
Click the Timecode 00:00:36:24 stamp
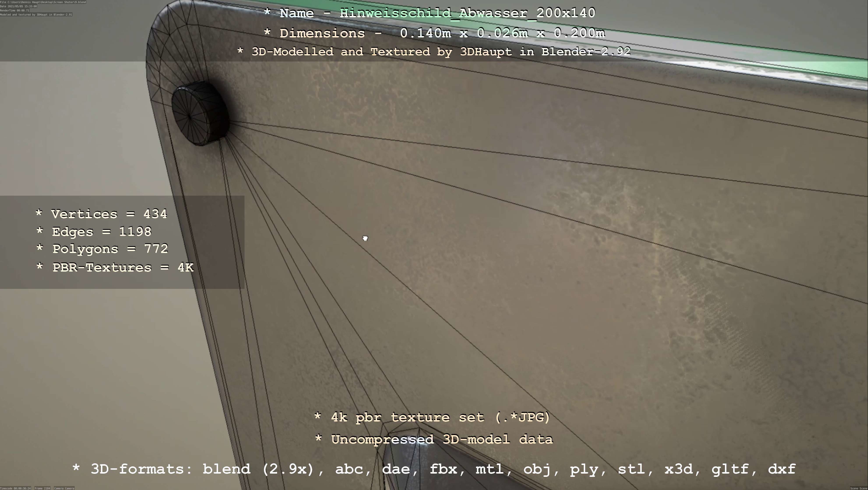click(x=16, y=488)
